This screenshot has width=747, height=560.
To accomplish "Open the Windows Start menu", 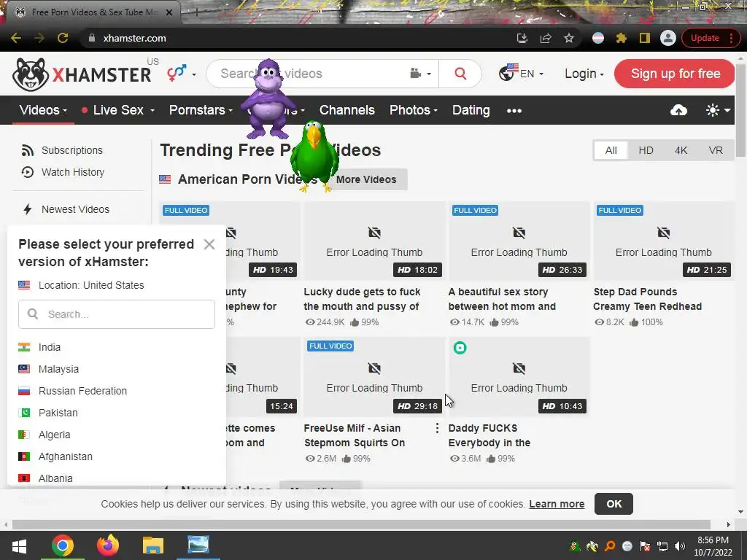I will (19, 545).
